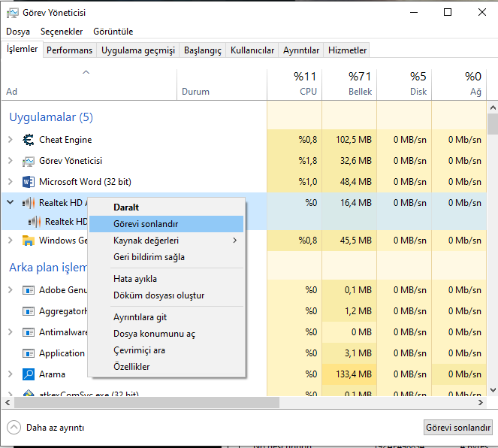Open the Seçenekler menu
Screen dimensions: 498x448
point(62,32)
